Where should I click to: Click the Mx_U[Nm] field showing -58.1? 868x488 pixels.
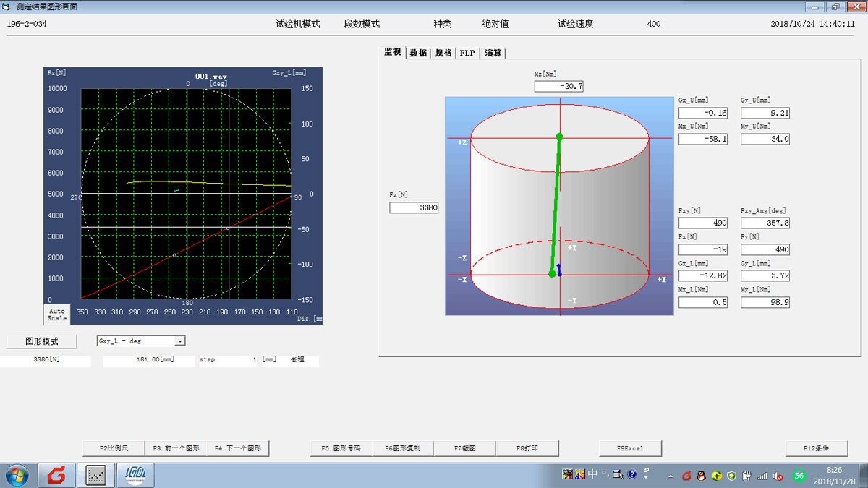click(703, 139)
